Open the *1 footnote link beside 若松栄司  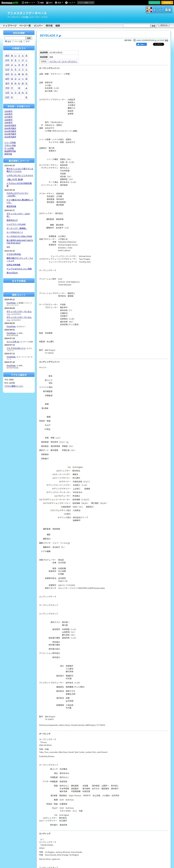[x=67, y=442]
